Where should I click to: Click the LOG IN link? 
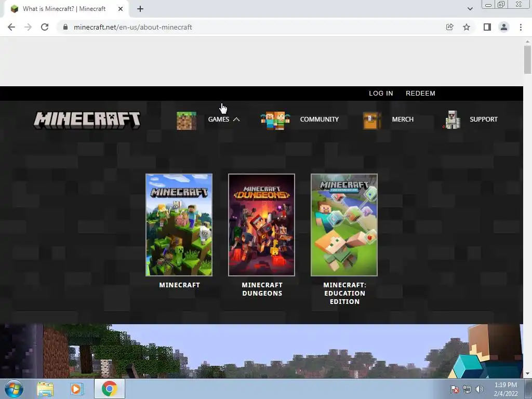pos(381,94)
